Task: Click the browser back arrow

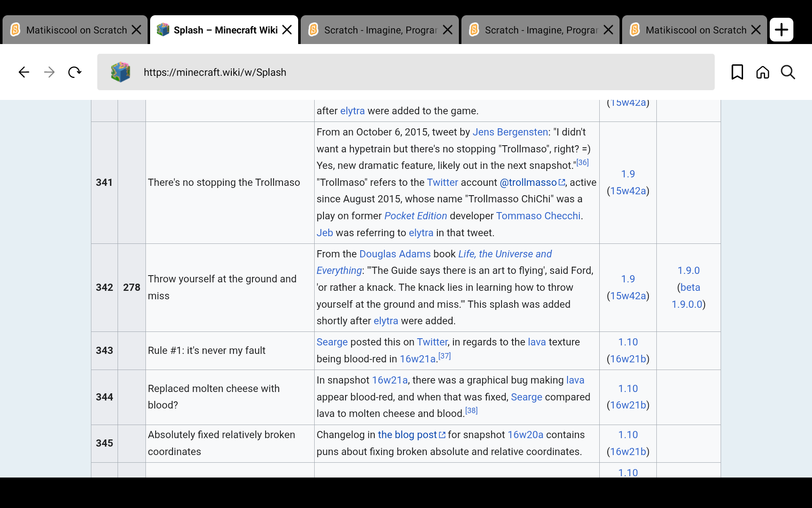Action: [24, 72]
